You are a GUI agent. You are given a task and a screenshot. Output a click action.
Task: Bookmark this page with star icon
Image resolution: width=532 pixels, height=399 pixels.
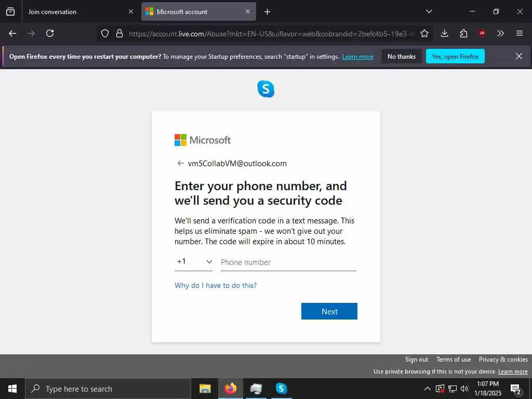(424, 33)
